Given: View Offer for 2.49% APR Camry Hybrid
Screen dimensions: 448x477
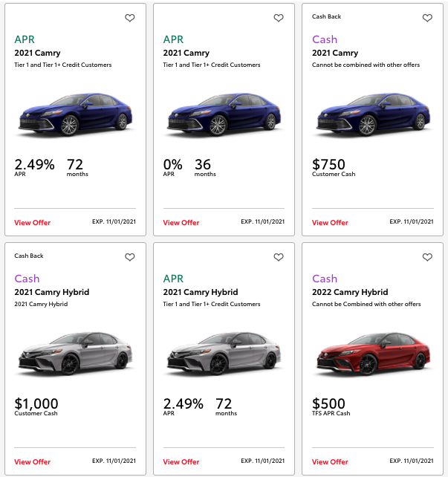Looking at the screenshot, I should tap(181, 461).
